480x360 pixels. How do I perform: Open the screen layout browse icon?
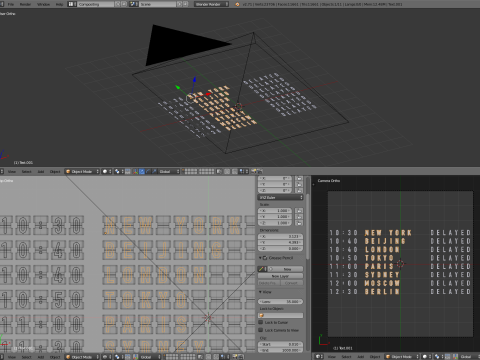72,4
